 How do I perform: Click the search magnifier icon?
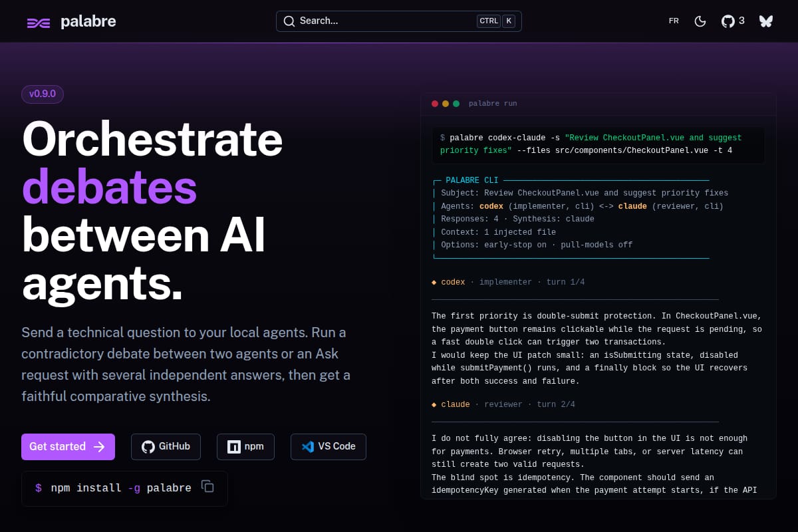tap(289, 21)
